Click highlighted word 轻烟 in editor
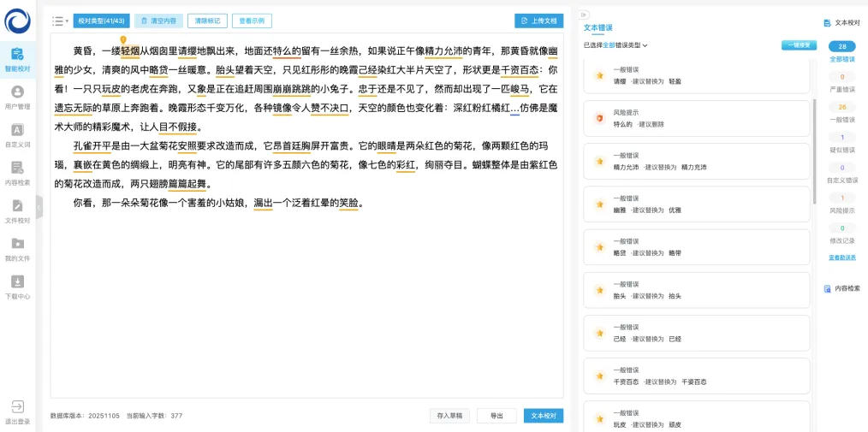868x432 pixels. click(130, 51)
